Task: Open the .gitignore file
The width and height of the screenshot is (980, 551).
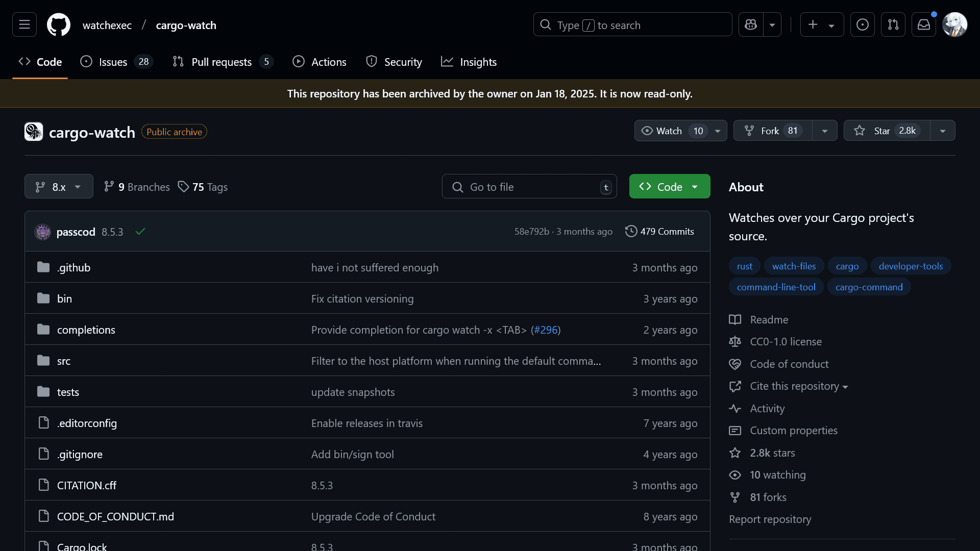Action: [80, 454]
